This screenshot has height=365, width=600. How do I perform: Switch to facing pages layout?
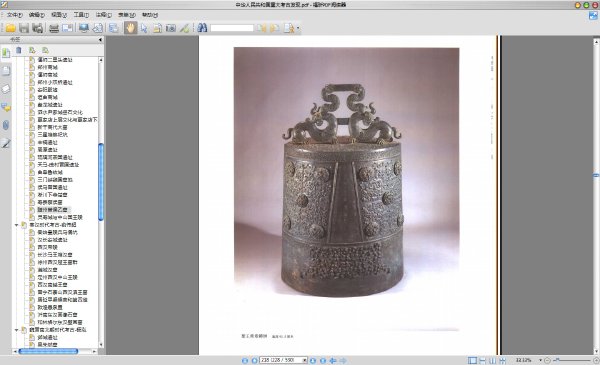pyautogui.click(x=492, y=360)
